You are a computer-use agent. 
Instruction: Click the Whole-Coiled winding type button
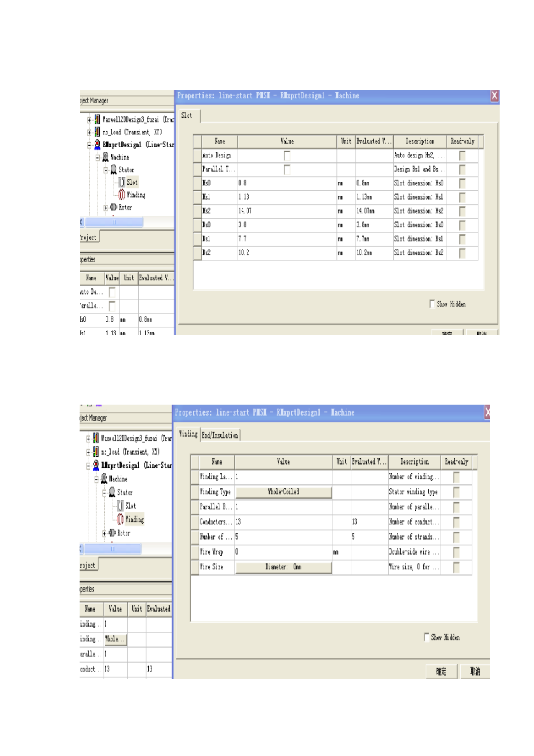point(283,492)
